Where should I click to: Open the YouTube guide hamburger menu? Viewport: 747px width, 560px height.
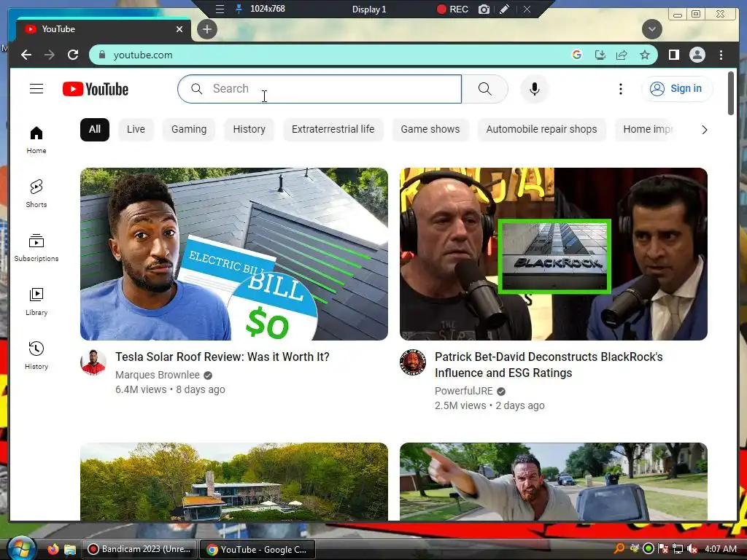pos(36,88)
